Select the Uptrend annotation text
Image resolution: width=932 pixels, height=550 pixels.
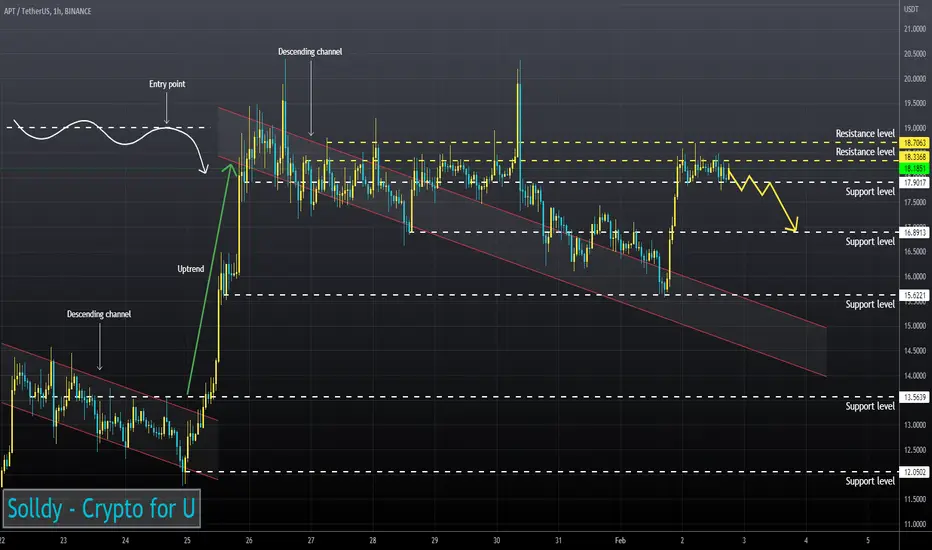(x=191, y=269)
